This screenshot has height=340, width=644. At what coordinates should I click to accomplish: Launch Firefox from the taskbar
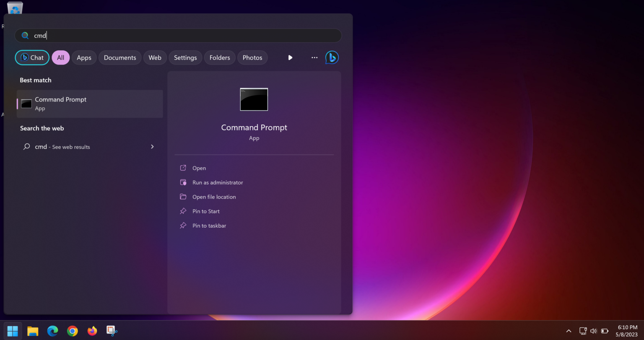(92, 331)
